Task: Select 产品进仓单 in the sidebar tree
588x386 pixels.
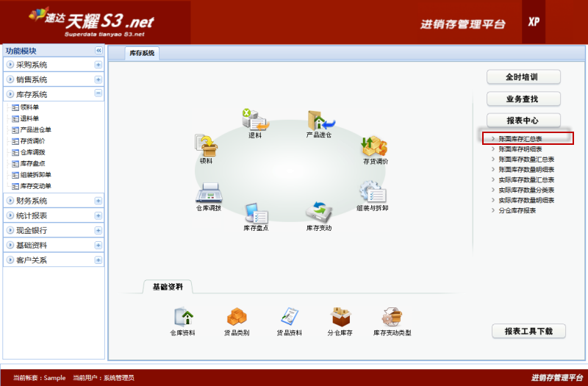Action: click(x=35, y=129)
